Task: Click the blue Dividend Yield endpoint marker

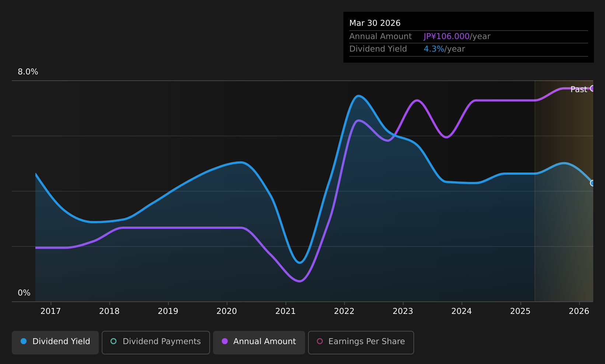Action: [592, 183]
